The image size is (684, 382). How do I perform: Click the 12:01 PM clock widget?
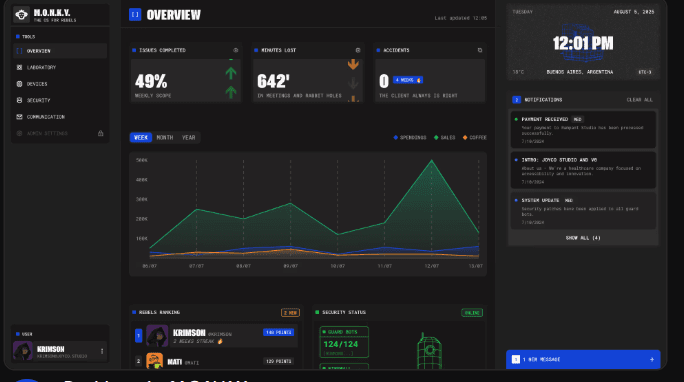[583, 43]
